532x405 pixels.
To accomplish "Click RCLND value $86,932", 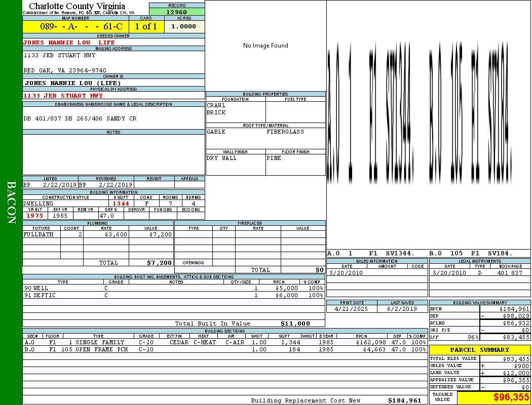I will [x=516, y=323].
